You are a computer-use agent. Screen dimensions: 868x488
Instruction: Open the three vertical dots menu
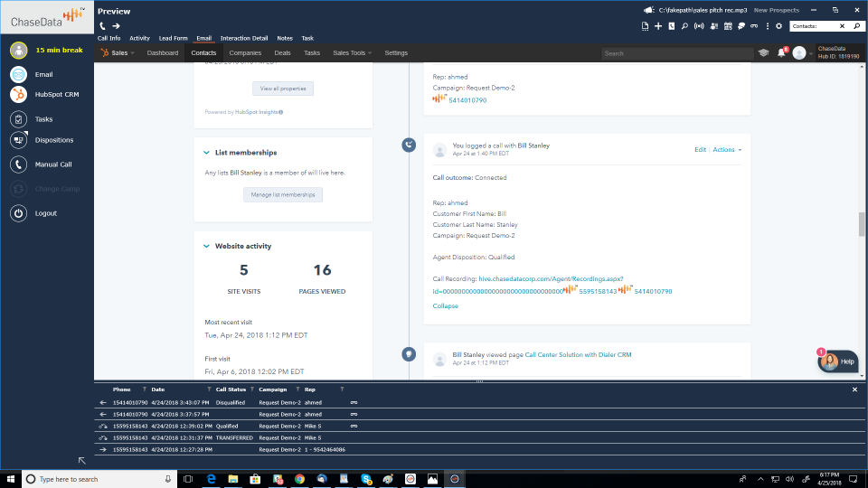tap(768, 26)
